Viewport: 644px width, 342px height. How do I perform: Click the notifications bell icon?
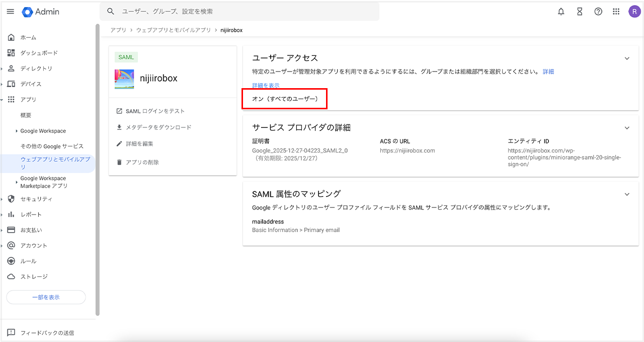tap(561, 12)
